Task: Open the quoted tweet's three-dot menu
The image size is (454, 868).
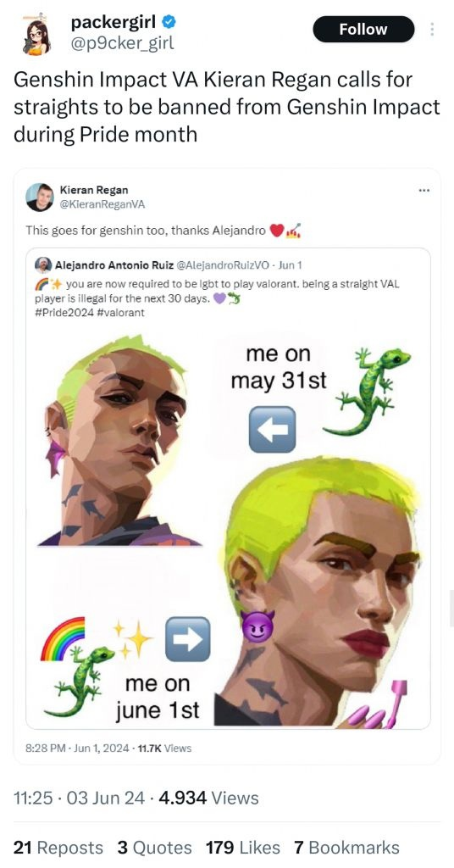Action: pos(424,191)
